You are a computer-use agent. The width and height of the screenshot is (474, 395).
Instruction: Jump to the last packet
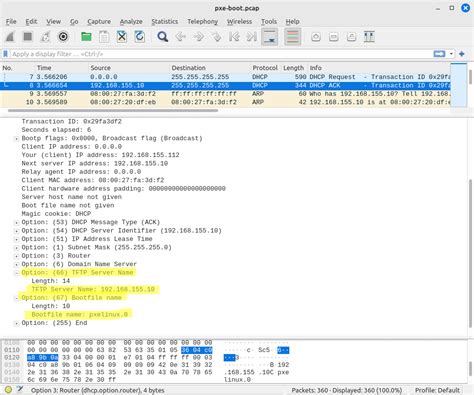[251, 37]
